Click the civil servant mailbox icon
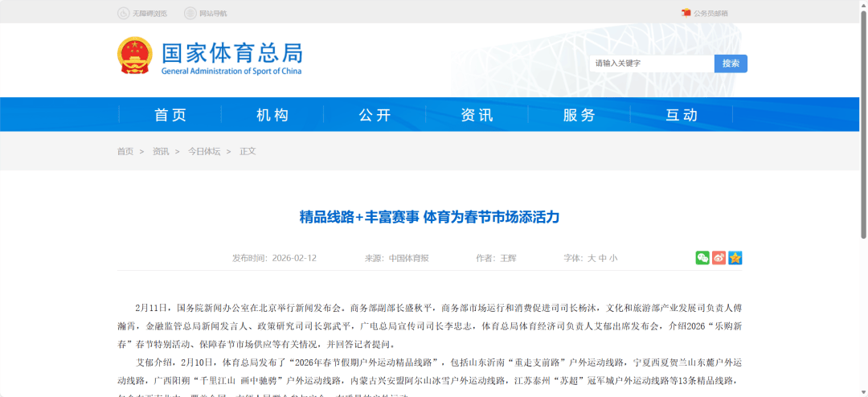This screenshot has height=397, width=868. [x=686, y=13]
